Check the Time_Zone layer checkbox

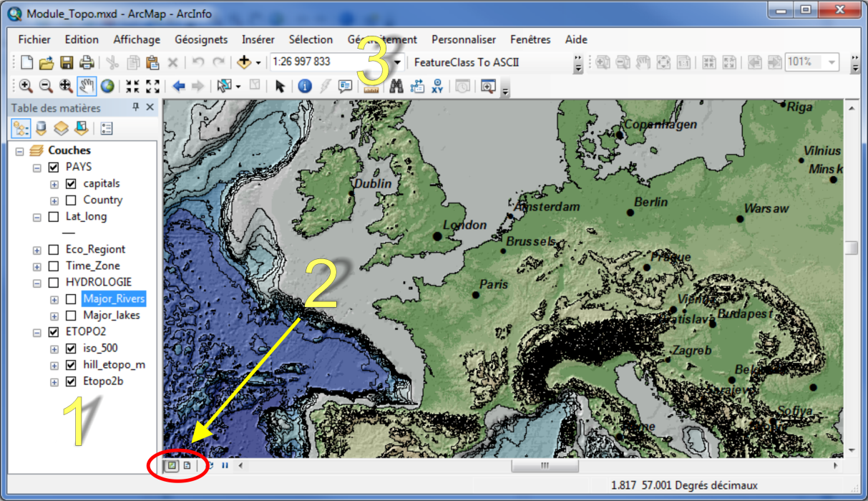click(x=54, y=266)
